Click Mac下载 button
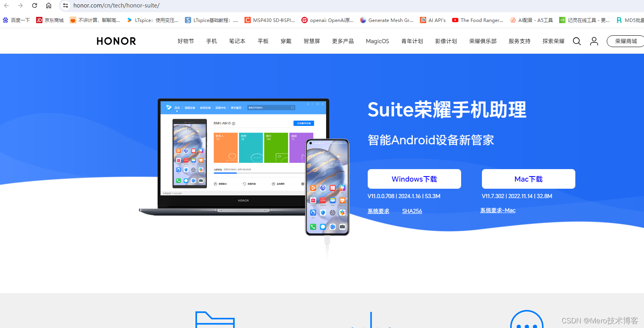 529,179
